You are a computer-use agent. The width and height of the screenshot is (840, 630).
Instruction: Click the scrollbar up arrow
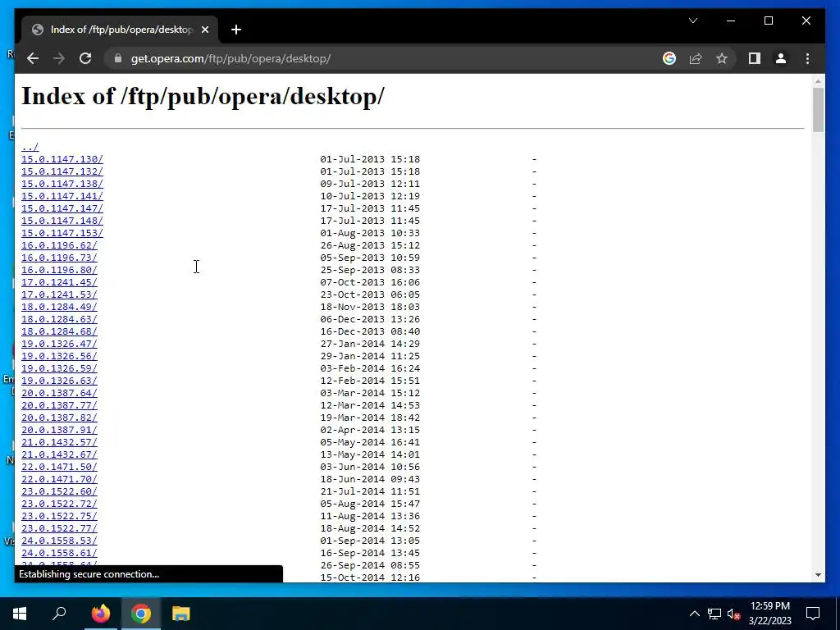pos(818,81)
